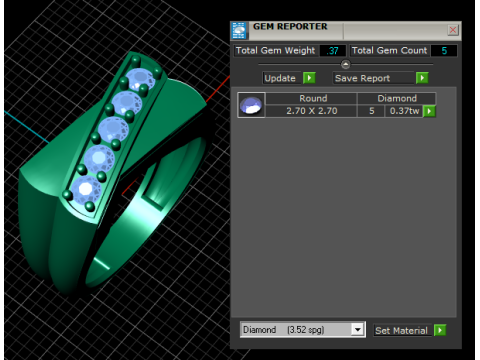
Task: Click the Set Material button label
Action: coord(402,330)
